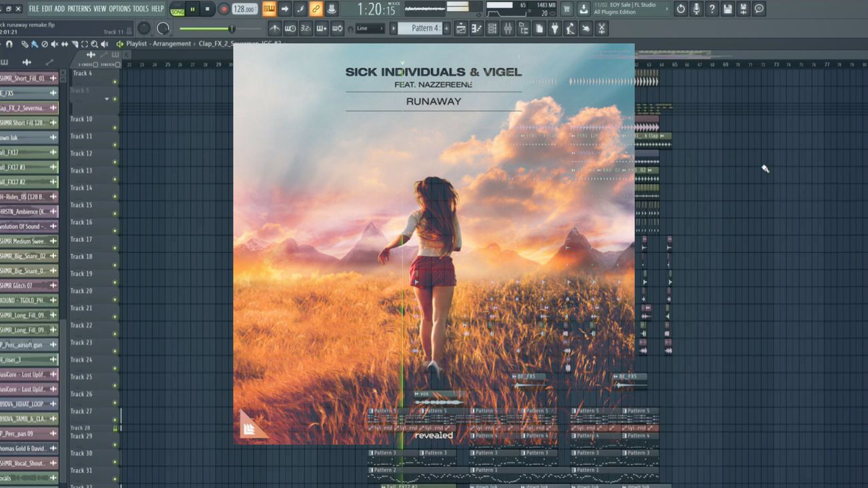Screen dimensions: 868x488
Task: Select the playlist slice tool
Action: point(75,44)
